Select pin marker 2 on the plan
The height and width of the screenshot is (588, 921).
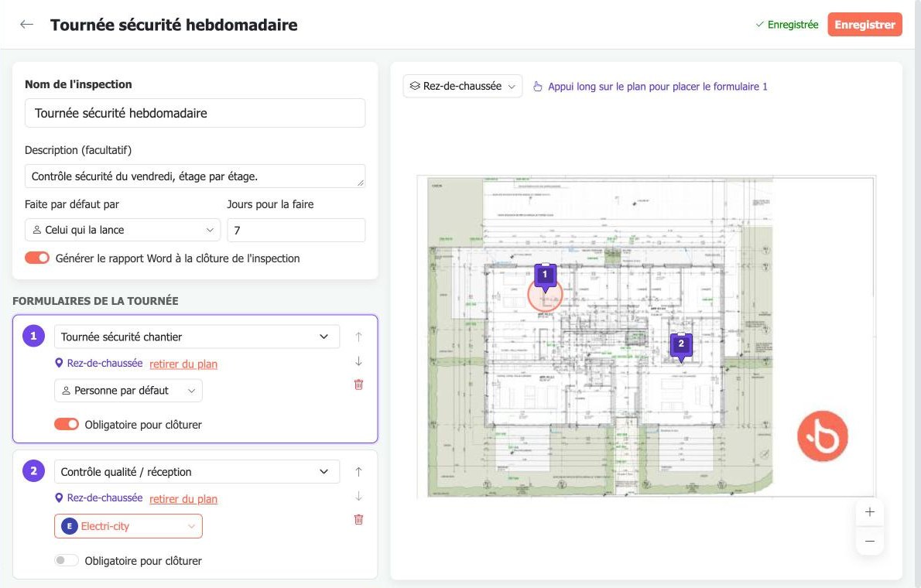pyautogui.click(x=681, y=346)
